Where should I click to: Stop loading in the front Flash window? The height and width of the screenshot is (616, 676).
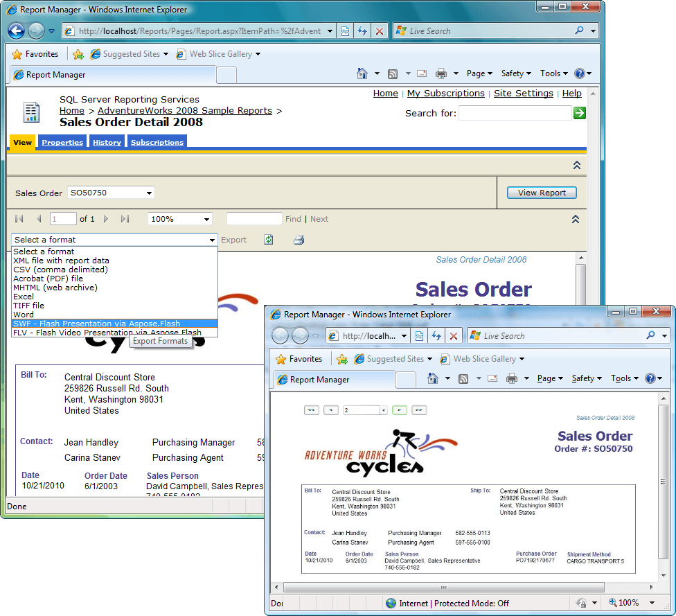454,336
